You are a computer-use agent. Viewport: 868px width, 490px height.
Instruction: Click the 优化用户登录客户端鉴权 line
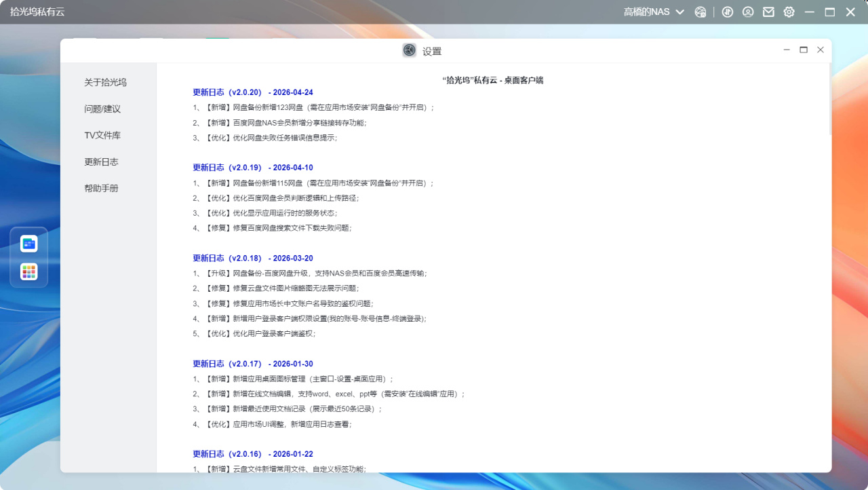(x=254, y=334)
